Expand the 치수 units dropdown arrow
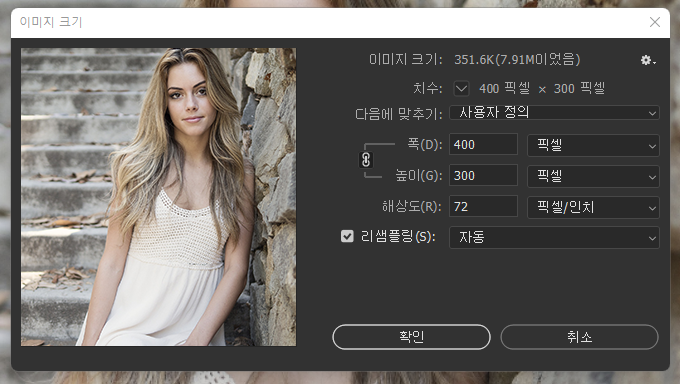Screen dimensions: 680x384 tap(461, 89)
